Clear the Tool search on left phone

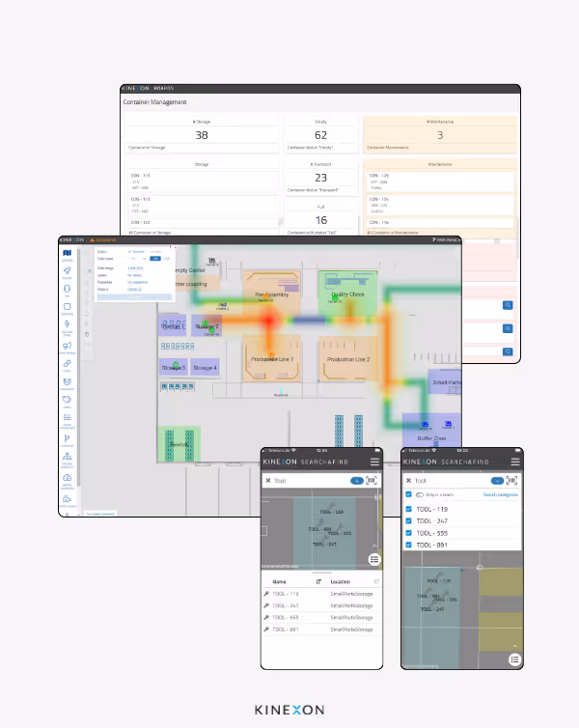pos(268,481)
